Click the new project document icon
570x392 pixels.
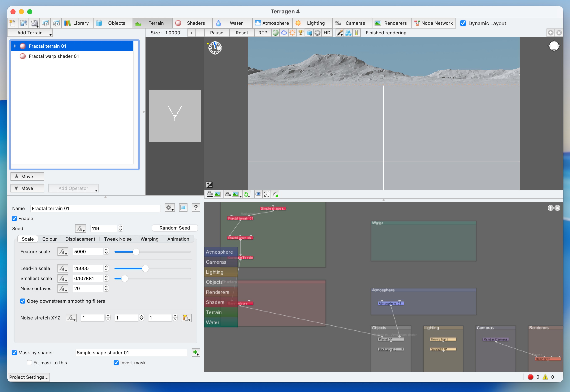click(12, 23)
